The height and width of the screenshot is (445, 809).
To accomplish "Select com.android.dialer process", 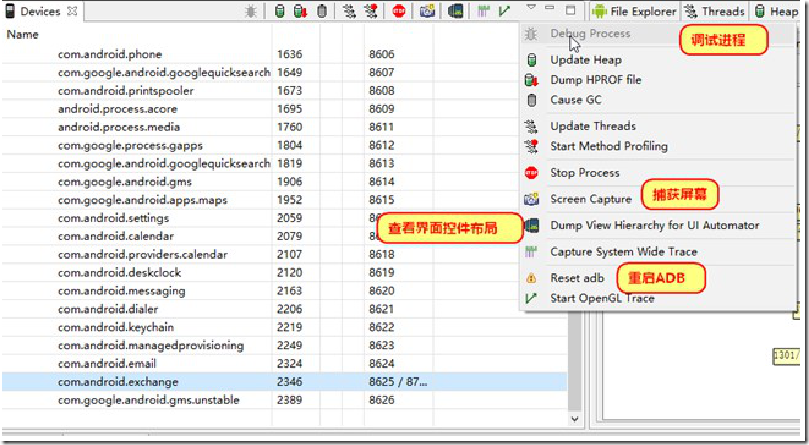I will coord(285,309).
